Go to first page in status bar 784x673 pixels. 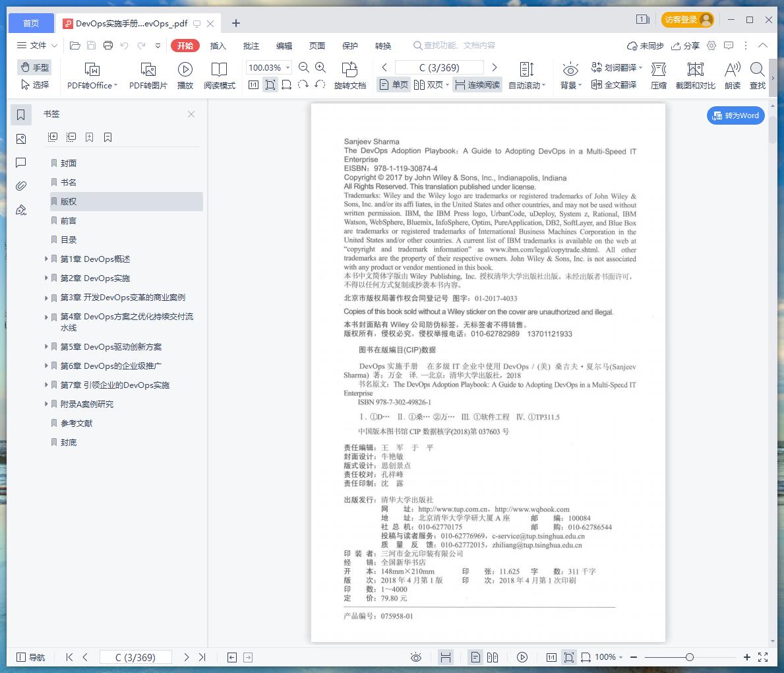pyautogui.click(x=69, y=657)
